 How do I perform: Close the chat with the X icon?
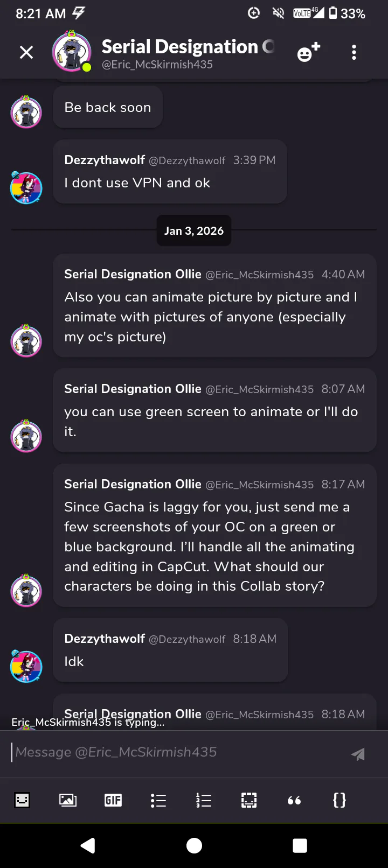coord(26,52)
